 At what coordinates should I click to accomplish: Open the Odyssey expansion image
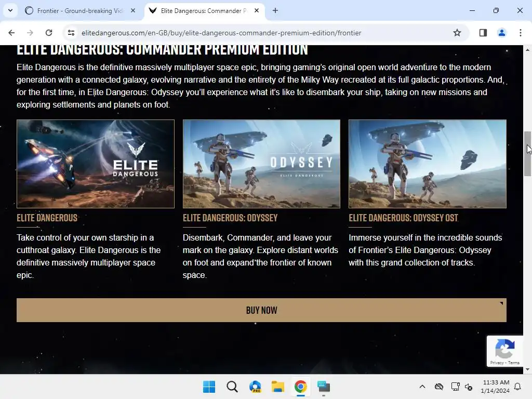coord(261,164)
